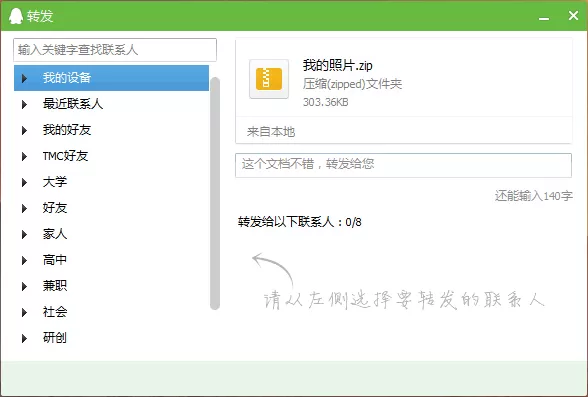Focus the contact keyword search box
Viewport: 588px width, 397px height.
[115, 50]
